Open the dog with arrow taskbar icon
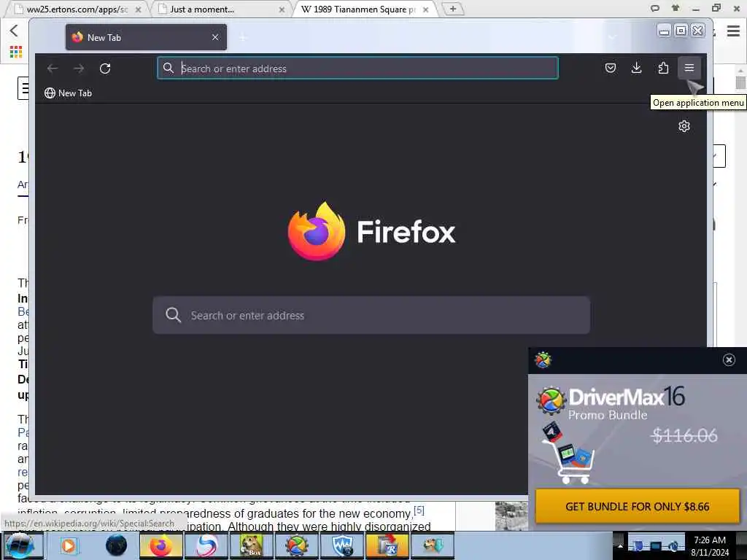This screenshot has height=560, width=747. (433, 545)
